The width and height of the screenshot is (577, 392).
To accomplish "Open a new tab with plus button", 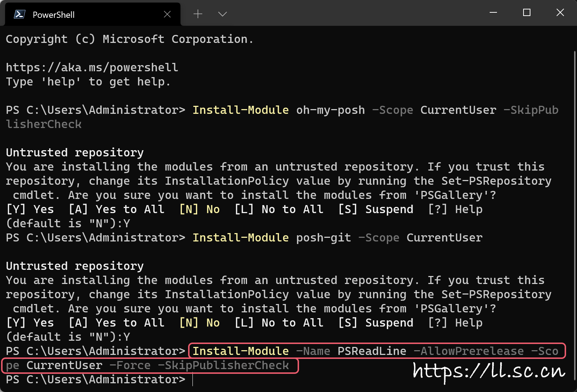I will (x=198, y=14).
